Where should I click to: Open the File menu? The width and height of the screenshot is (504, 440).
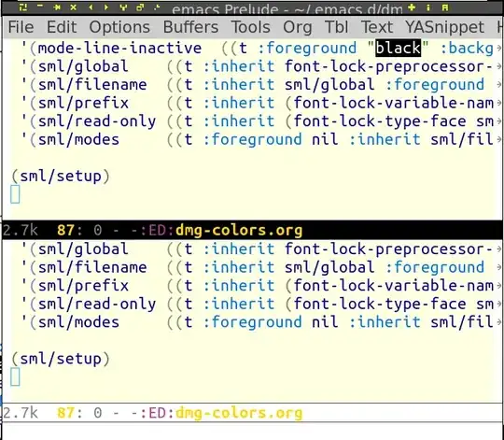tap(21, 27)
